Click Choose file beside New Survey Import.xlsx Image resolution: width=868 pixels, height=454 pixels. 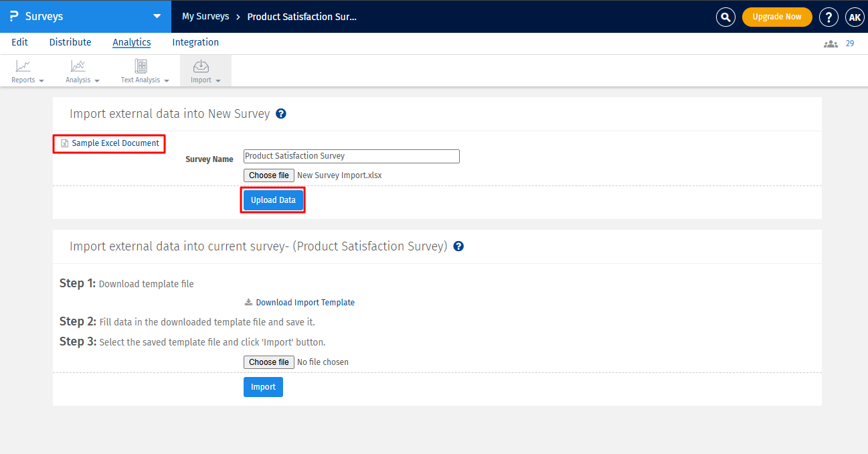(269, 175)
